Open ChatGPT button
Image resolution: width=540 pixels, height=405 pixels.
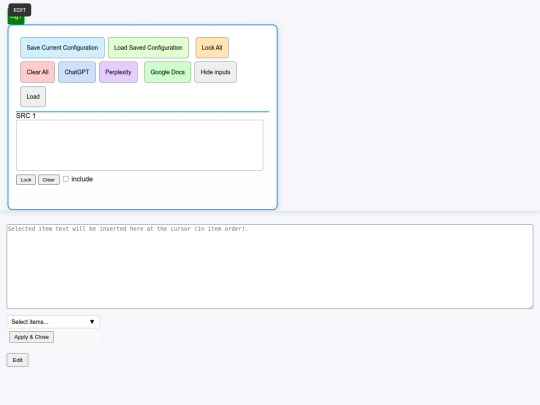(77, 72)
